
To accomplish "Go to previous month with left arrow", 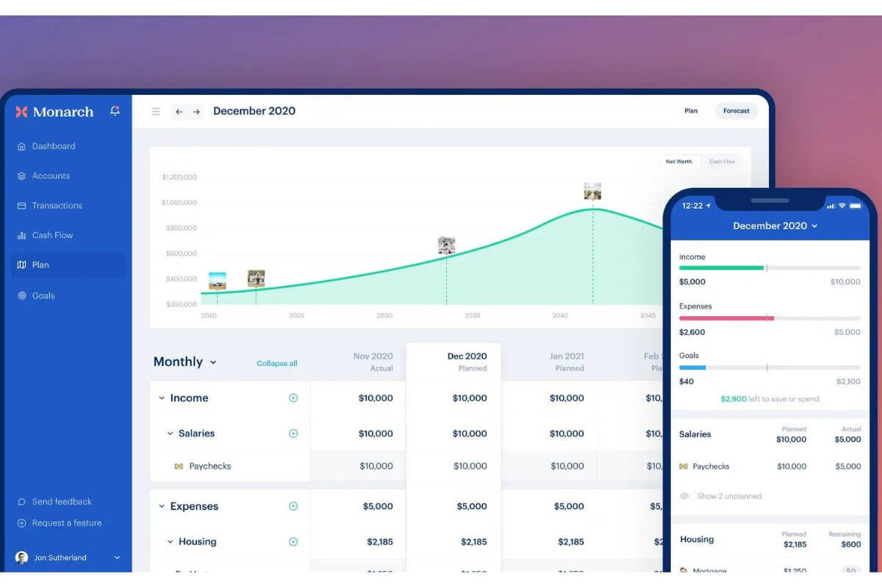I will coord(179,112).
